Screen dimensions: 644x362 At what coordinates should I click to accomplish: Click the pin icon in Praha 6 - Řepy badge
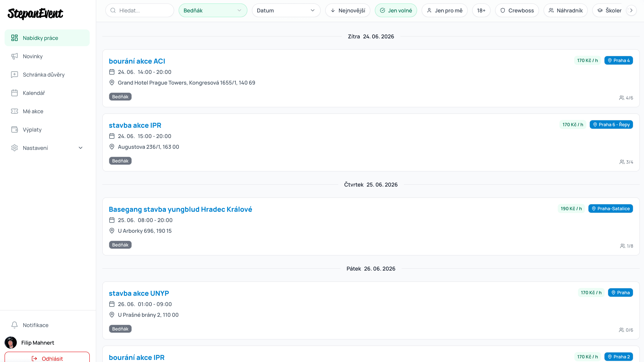[595, 124]
